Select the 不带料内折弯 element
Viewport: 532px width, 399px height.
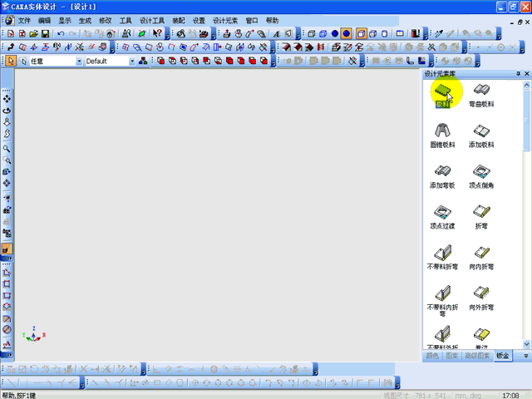point(442,301)
